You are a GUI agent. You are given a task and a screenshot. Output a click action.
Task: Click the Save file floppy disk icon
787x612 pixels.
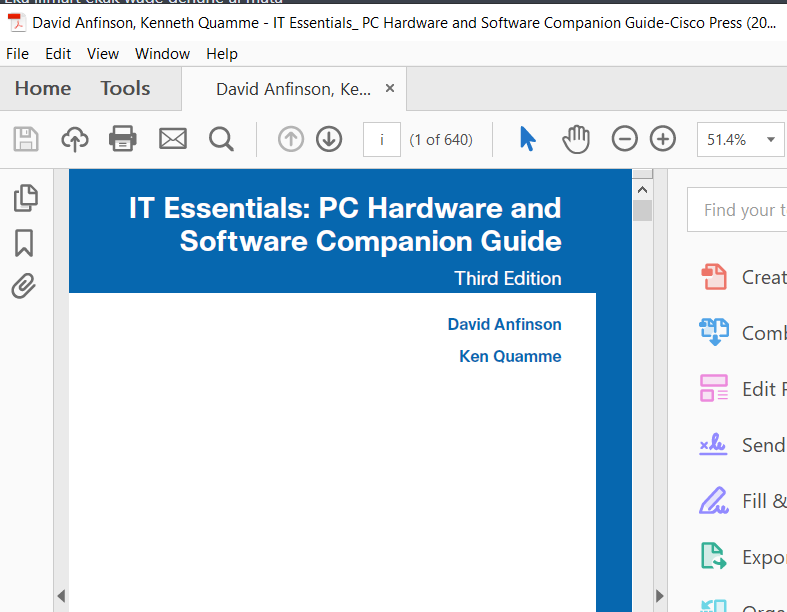coord(26,139)
